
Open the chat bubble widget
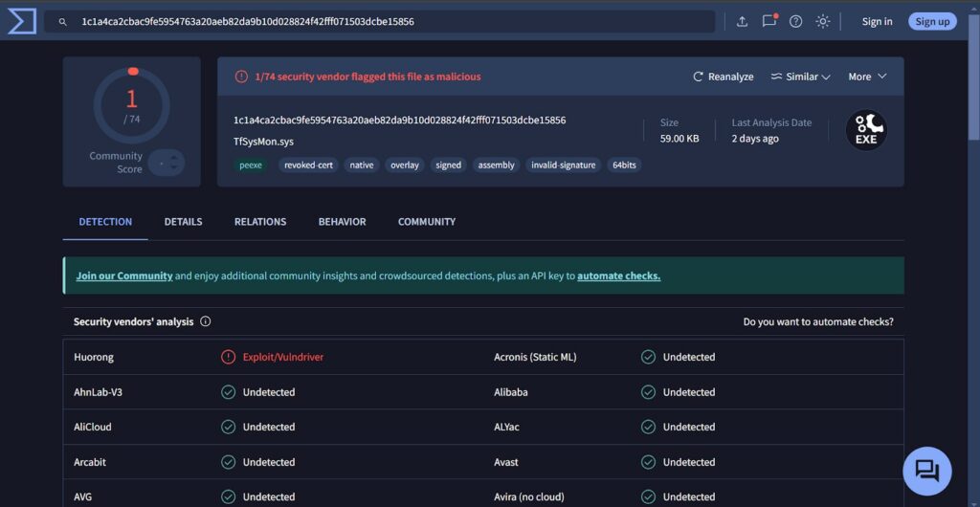point(926,471)
